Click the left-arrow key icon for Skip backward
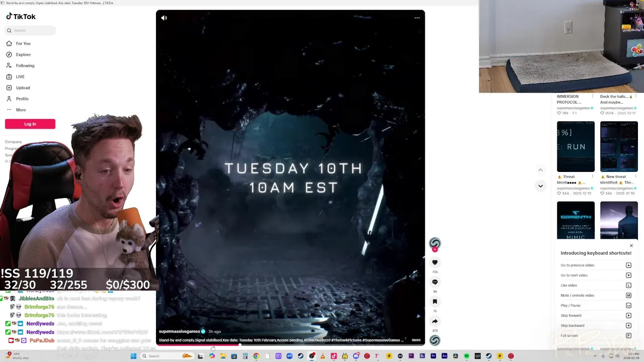The width and height of the screenshot is (644, 362). tap(628, 325)
